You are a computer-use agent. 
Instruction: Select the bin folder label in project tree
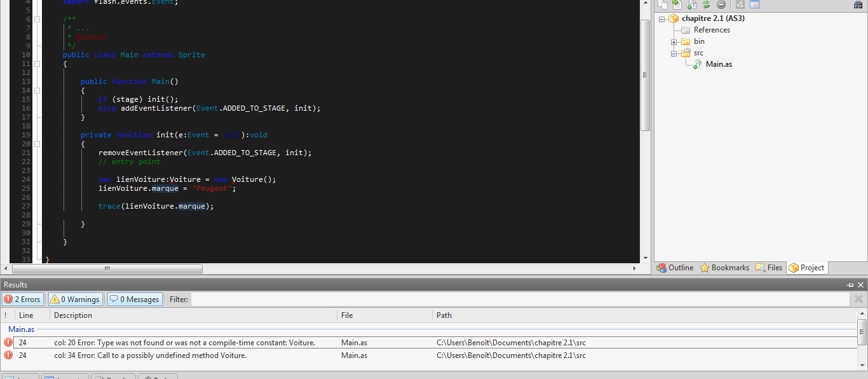(699, 41)
